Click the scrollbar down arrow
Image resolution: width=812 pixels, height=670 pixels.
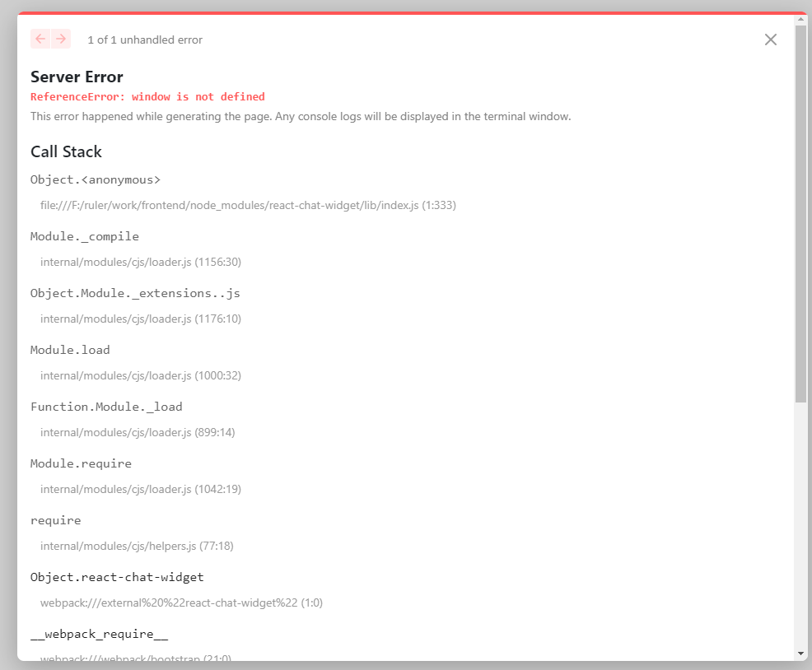[800, 654]
